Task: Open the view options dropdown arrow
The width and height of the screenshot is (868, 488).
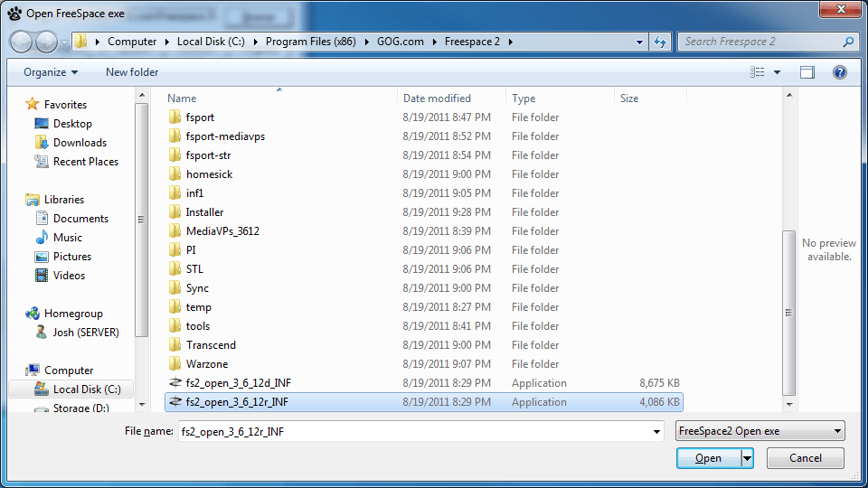Action: (778, 72)
